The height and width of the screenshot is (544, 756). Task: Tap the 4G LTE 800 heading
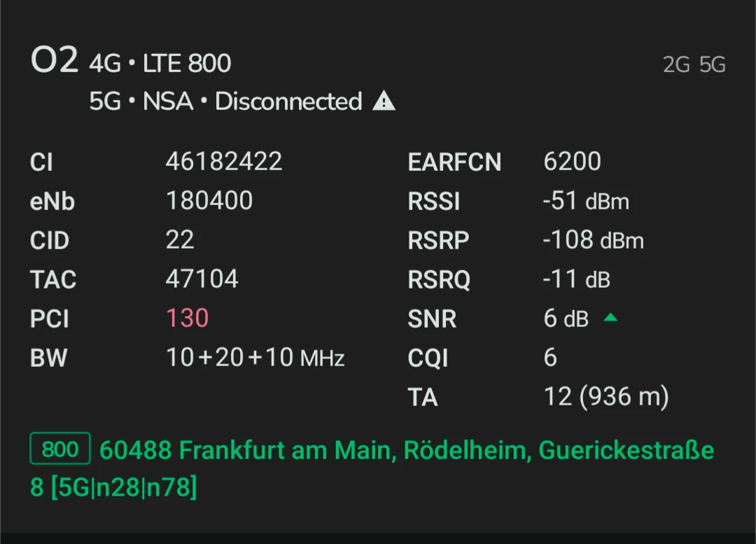point(160,64)
